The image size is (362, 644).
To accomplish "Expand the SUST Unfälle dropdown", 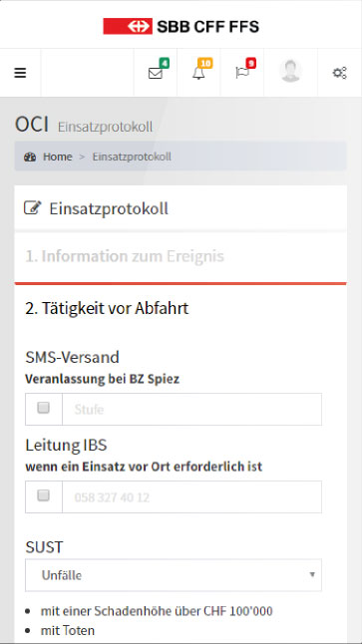I will [x=174, y=575].
